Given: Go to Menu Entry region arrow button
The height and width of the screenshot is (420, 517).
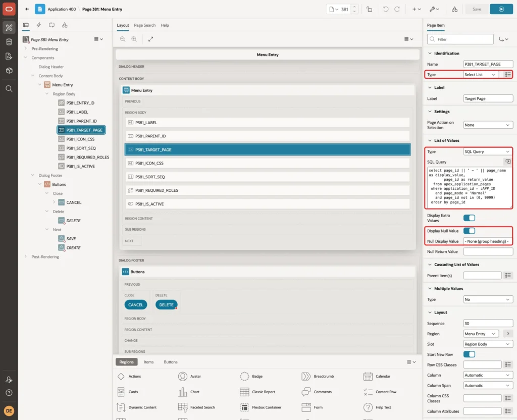Looking at the screenshot, I should 508,334.
